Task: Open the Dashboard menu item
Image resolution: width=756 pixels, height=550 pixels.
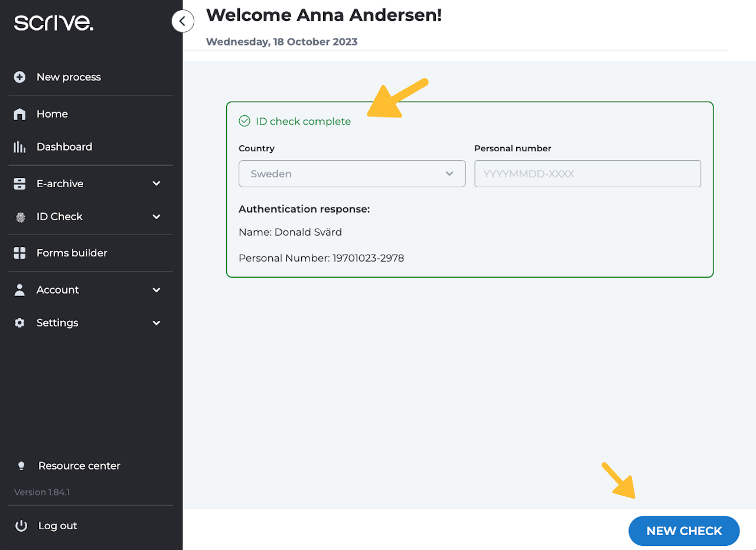Action: click(64, 147)
